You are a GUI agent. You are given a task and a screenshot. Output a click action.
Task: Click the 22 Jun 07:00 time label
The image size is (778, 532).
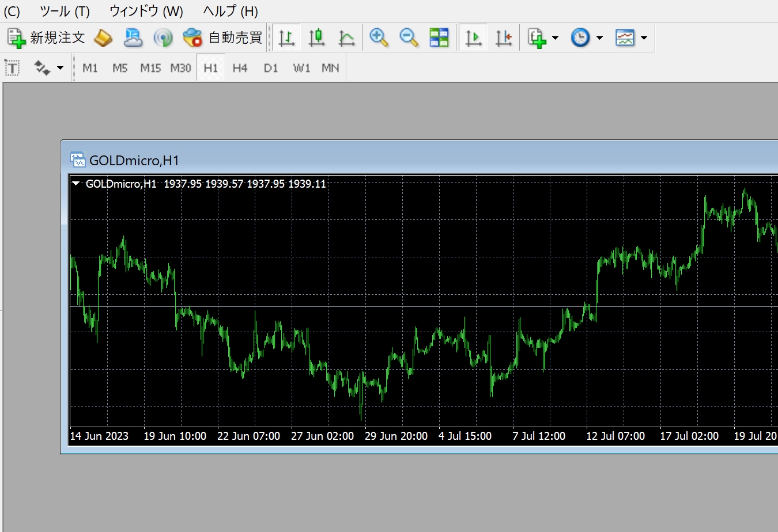pyautogui.click(x=248, y=436)
